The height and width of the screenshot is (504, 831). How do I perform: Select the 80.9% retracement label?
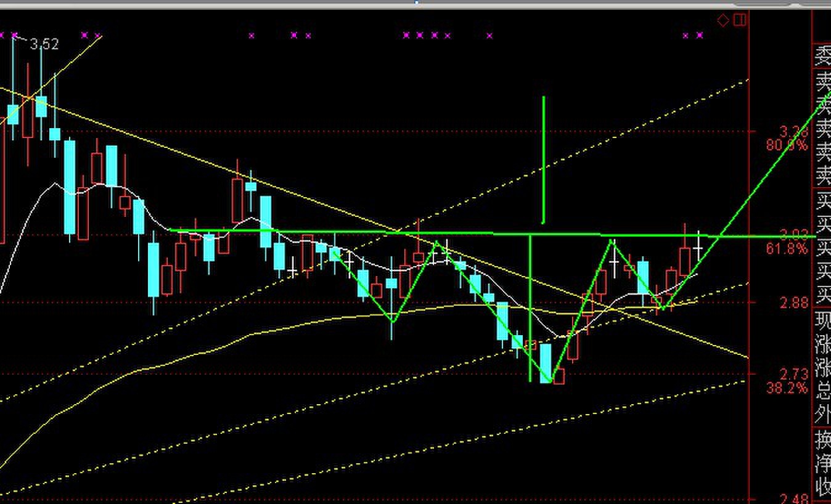pyautogui.click(x=787, y=145)
